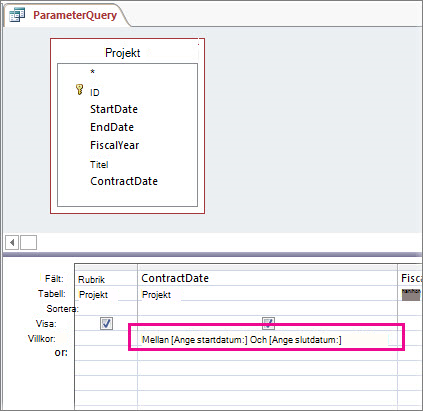Image resolution: width=423 pixels, height=411 pixels.
Task: Click the or: row cell under ContractDate
Action: point(267,353)
